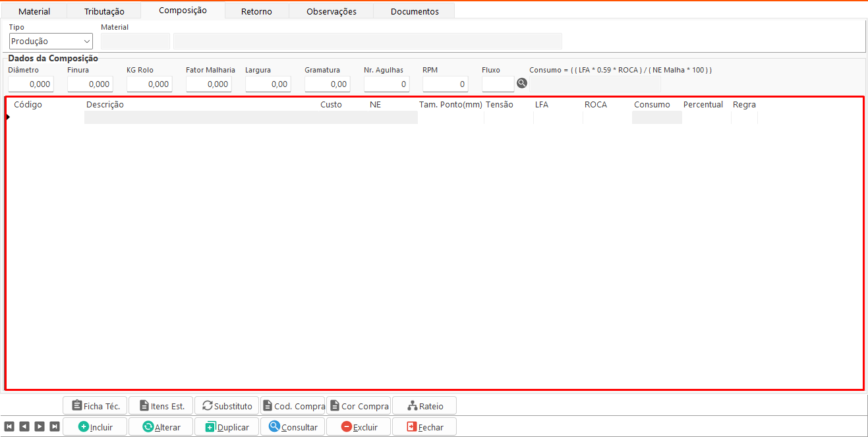Open the Cod. Compra button

(293, 406)
